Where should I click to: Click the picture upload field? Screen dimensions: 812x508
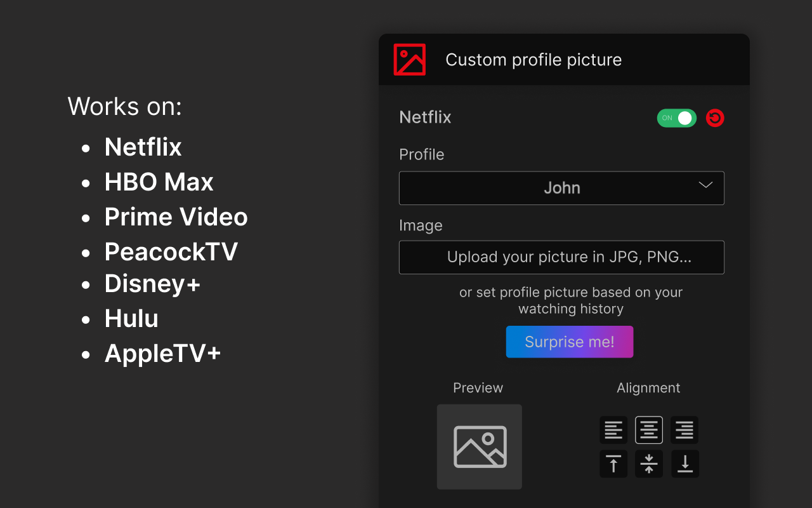pyautogui.click(x=561, y=257)
